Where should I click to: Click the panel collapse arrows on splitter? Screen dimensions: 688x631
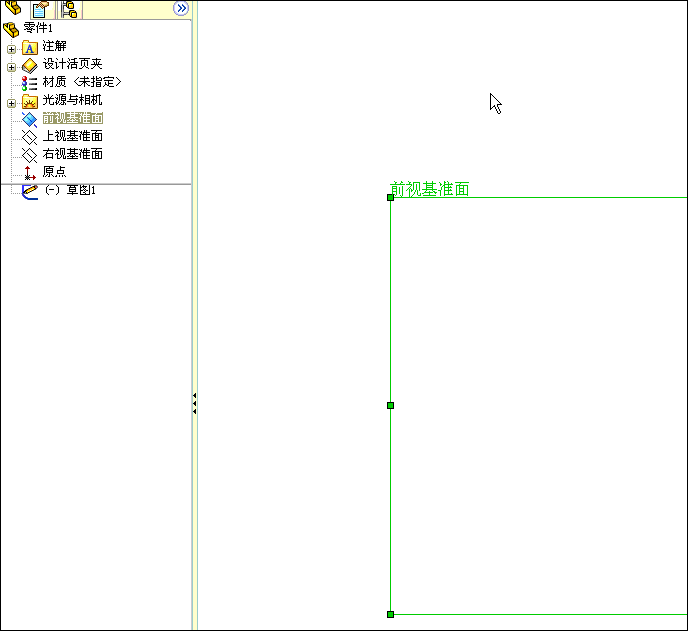point(194,403)
